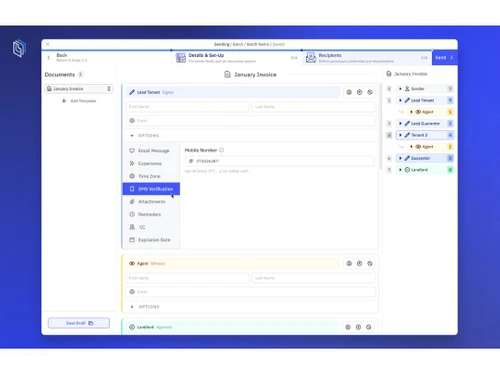Expand the Agent row beneath Tenant 2

coord(411,147)
